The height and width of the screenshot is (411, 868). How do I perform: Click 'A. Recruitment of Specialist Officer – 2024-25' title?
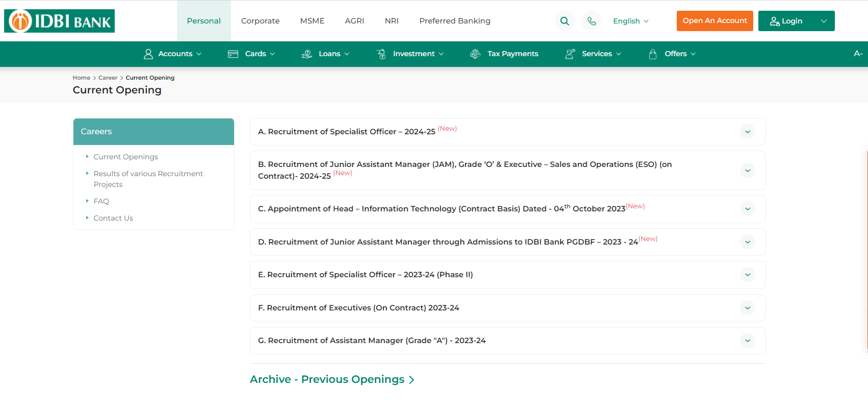(x=347, y=132)
